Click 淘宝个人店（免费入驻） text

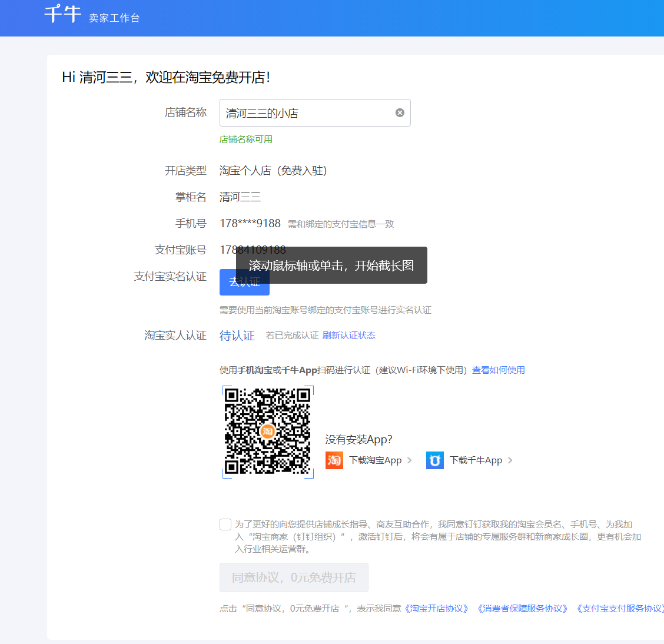coord(273,171)
